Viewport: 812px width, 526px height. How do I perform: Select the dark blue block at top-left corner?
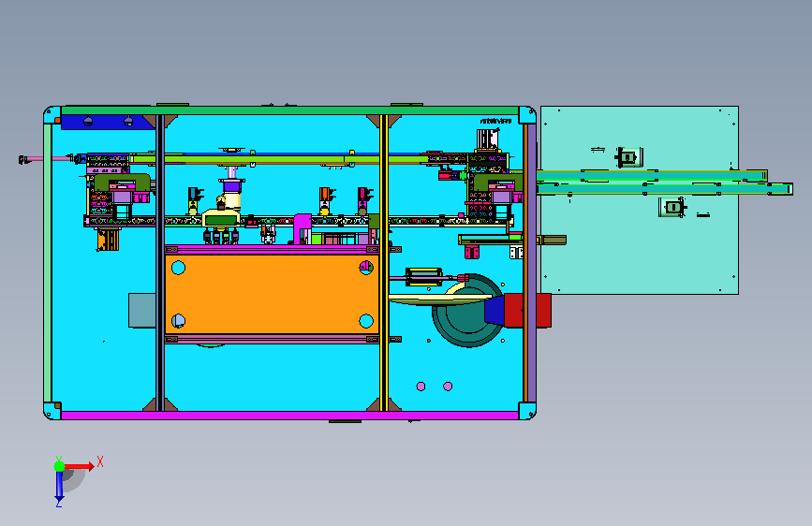click(108, 123)
